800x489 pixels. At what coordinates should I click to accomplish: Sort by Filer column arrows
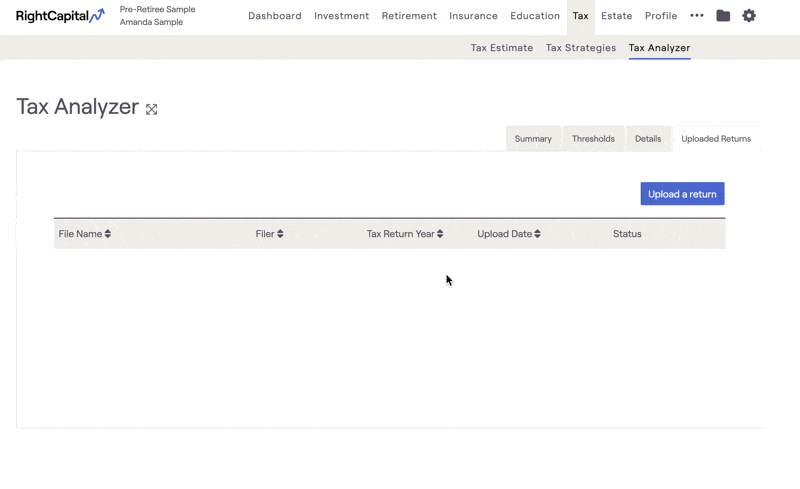(280, 234)
